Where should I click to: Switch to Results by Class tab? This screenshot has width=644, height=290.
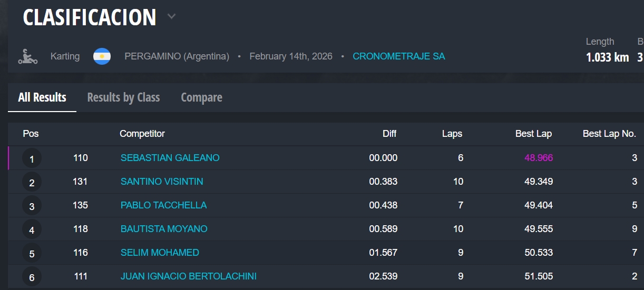(123, 97)
